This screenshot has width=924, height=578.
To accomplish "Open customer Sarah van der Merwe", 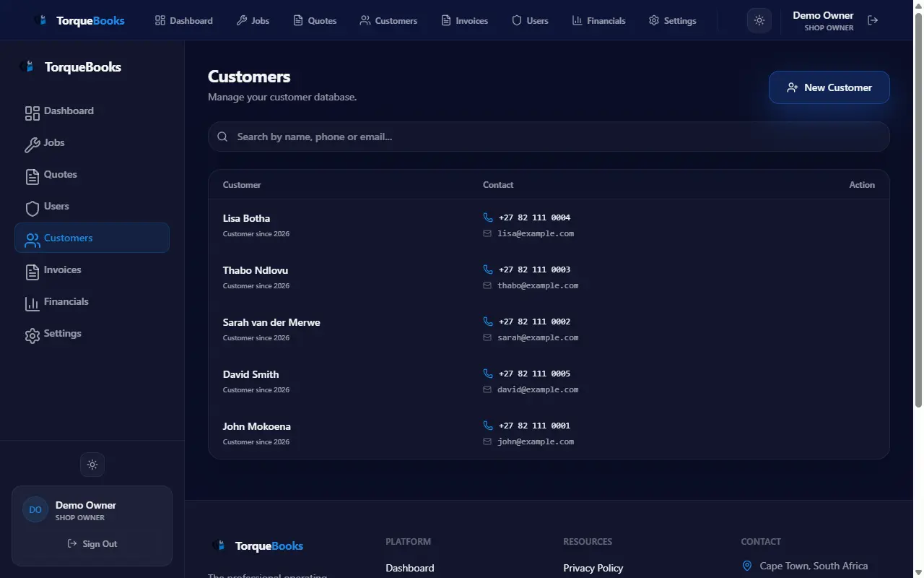I will tap(271, 322).
